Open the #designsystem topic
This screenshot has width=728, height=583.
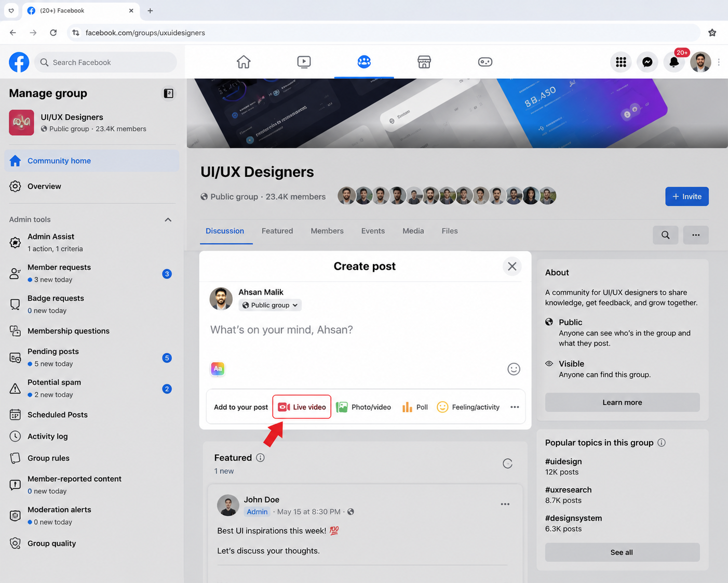pos(573,518)
